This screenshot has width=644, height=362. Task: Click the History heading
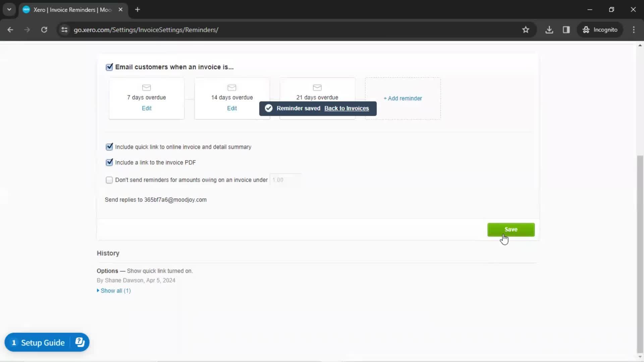(108, 253)
